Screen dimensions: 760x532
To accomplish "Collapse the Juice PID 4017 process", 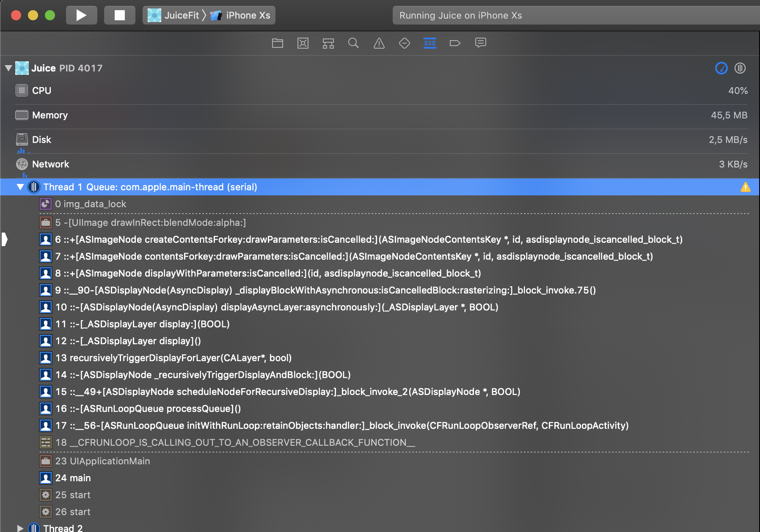I will pyautogui.click(x=8, y=68).
